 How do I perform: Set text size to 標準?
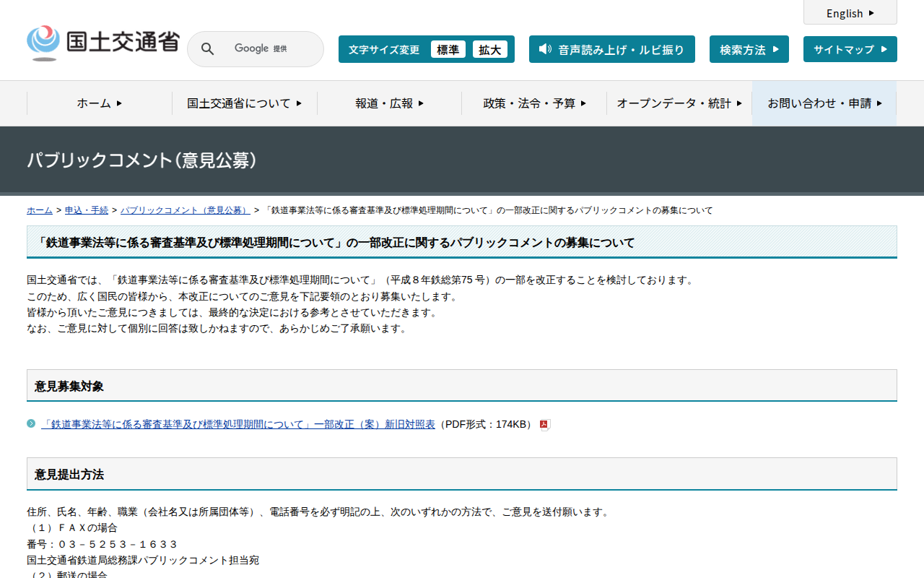click(448, 49)
